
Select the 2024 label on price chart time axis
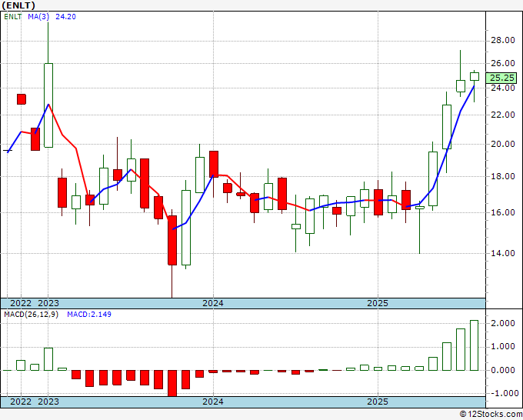[213, 303]
